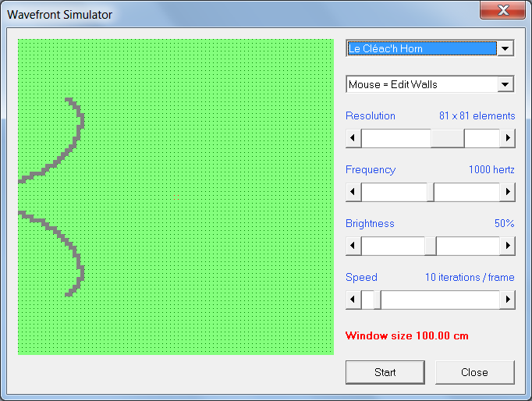Click the Brightness slider thumb
Image resolution: width=532 pixels, height=401 pixels.
click(431, 245)
